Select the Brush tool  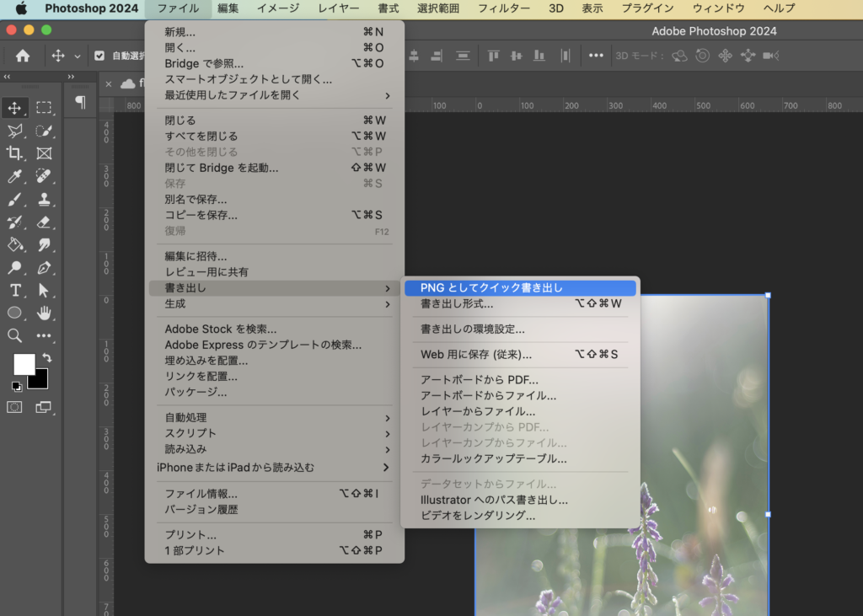pos(14,199)
